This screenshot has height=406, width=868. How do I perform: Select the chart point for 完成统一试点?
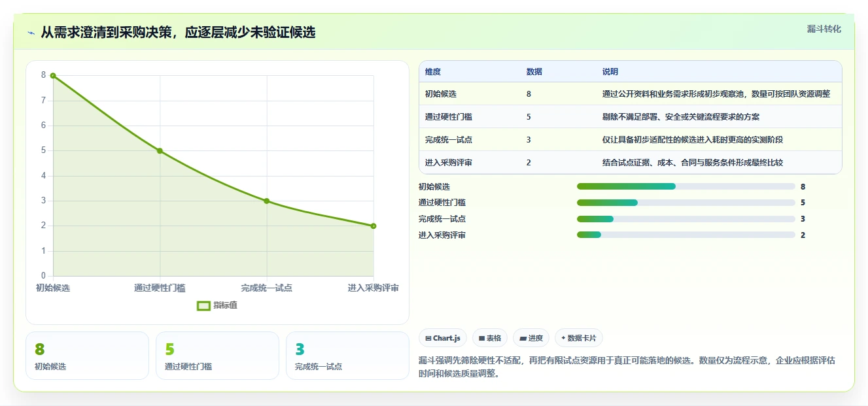click(267, 201)
